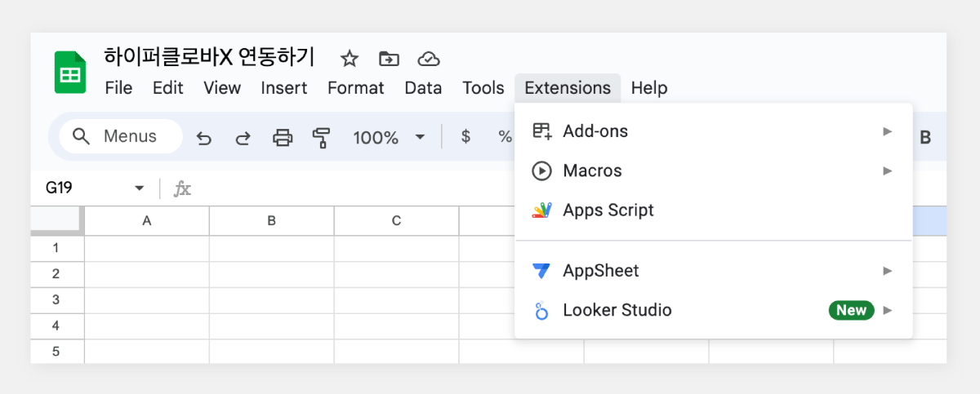Viewport: 980px width, 394px height.
Task: Choose Looker Studio menu entry
Action: pos(714,310)
